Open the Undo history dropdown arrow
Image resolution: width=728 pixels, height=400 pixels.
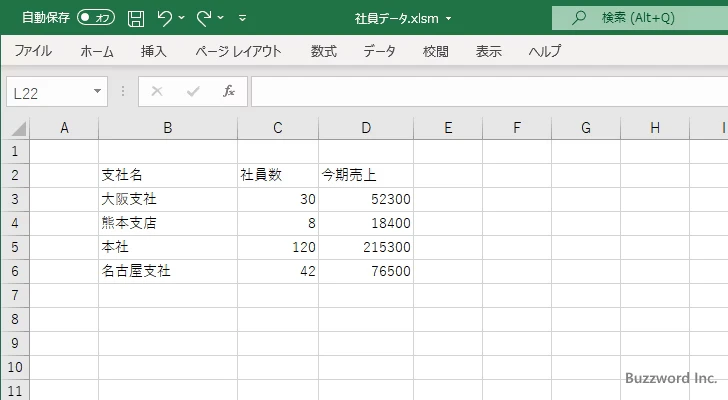182,18
